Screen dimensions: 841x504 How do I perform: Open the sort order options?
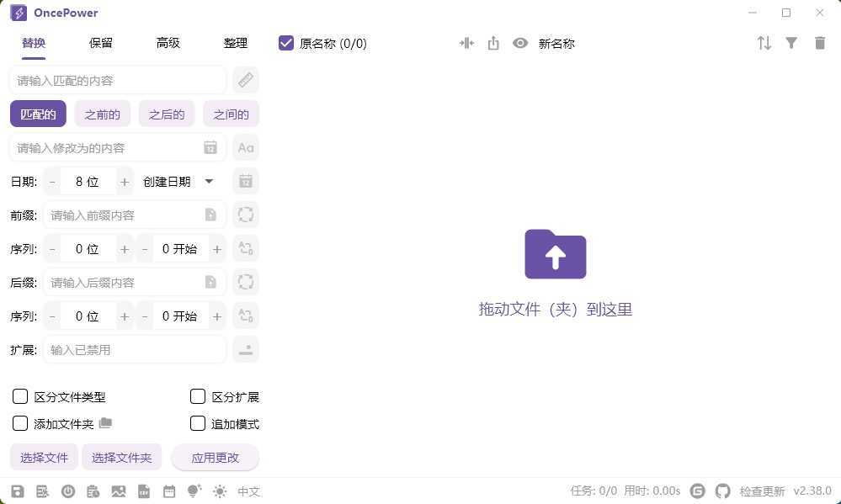pos(764,43)
